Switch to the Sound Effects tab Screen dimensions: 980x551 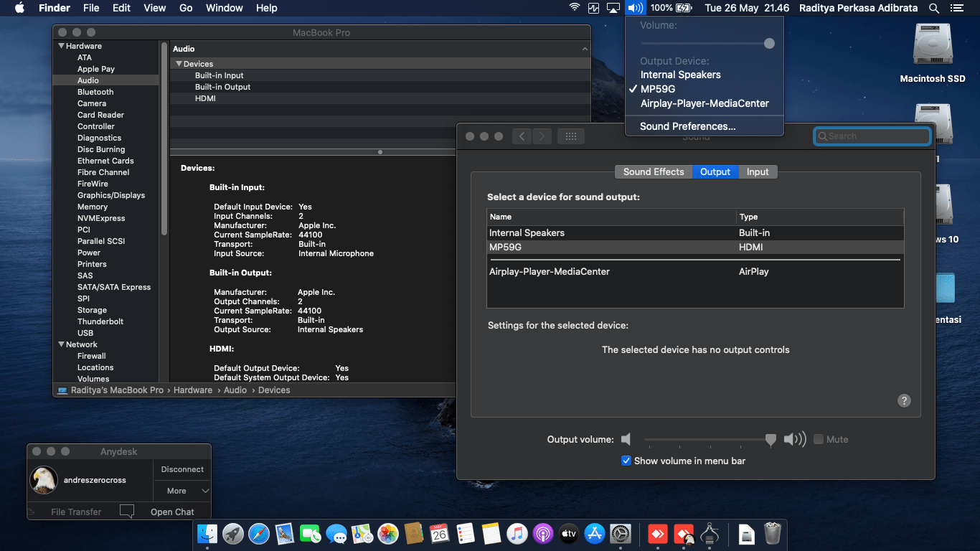point(654,171)
